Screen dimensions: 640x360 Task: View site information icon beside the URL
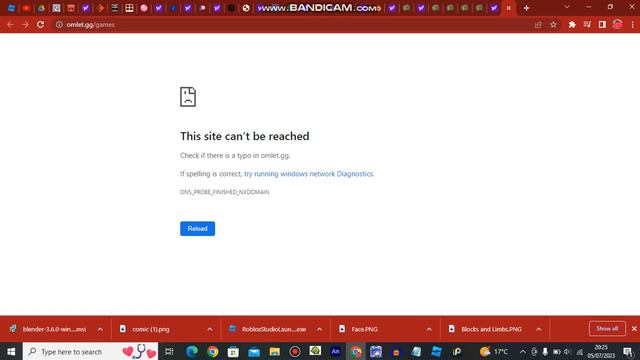coord(59,24)
